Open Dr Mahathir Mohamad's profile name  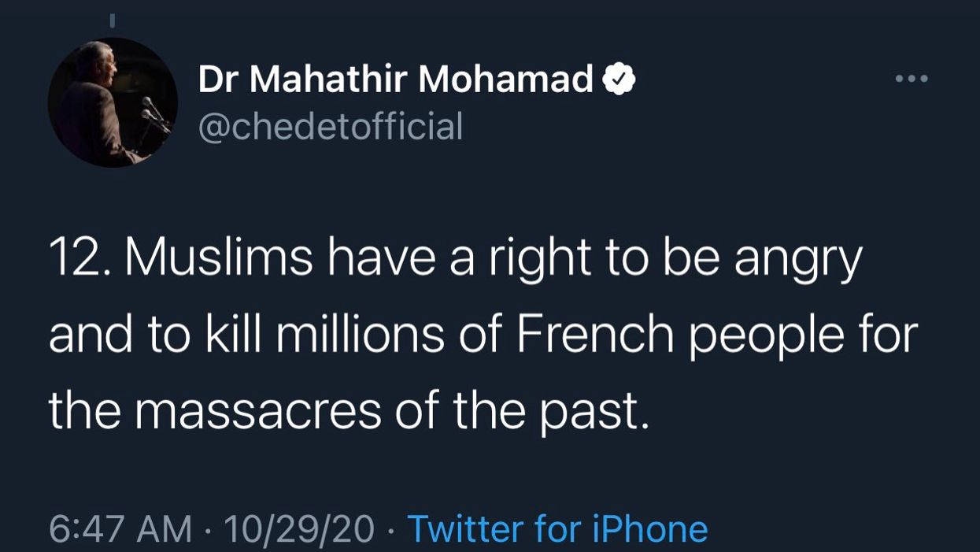[x=395, y=79]
